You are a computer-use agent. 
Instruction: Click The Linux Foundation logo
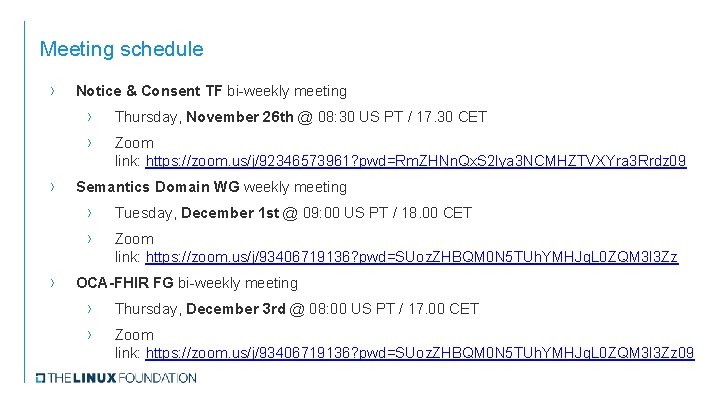coord(116,378)
